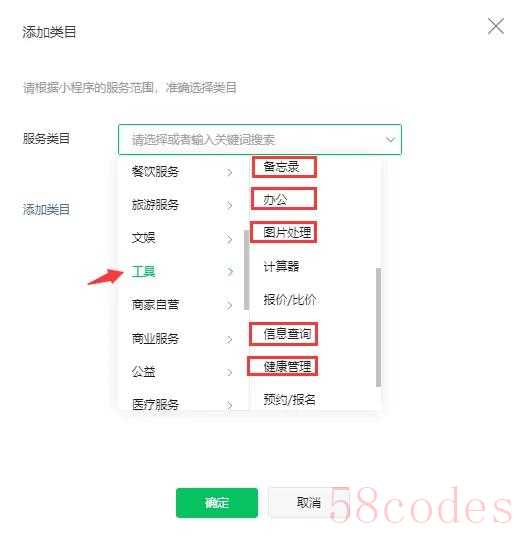Expand the 旅游服务 category chevron
The height and width of the screenshot is (536, 528).
pos(229,205)
